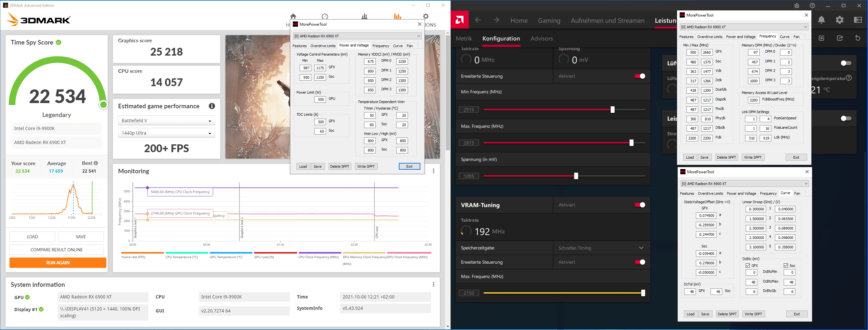This screenshot has width=868, height=330.
Task: Click the Spannung (in mV) slider handle
Action: (x=576, y=176)
